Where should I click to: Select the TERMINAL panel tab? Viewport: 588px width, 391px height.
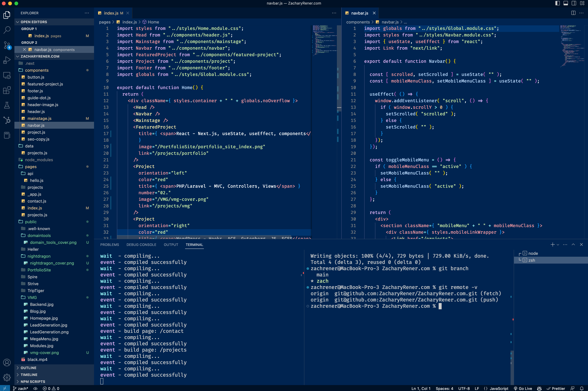[194, 245]
